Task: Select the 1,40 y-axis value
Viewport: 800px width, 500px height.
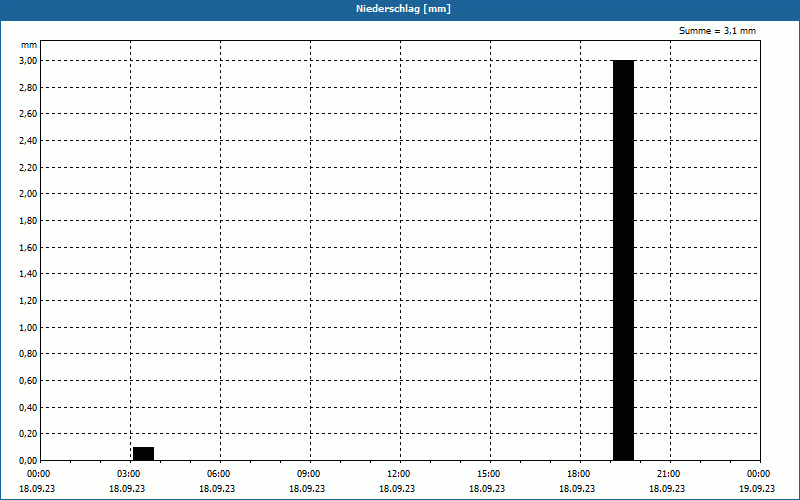Action: click(x=28, y=274)
